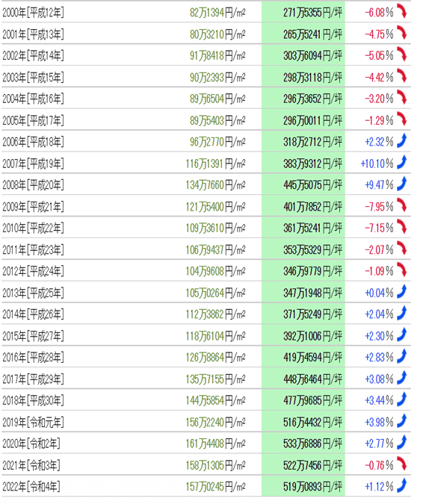The width and height of the screenshot is (423, 504).
Task: Click the blue up arrow in the 2008年 row
Action: (x=401, y=184)
